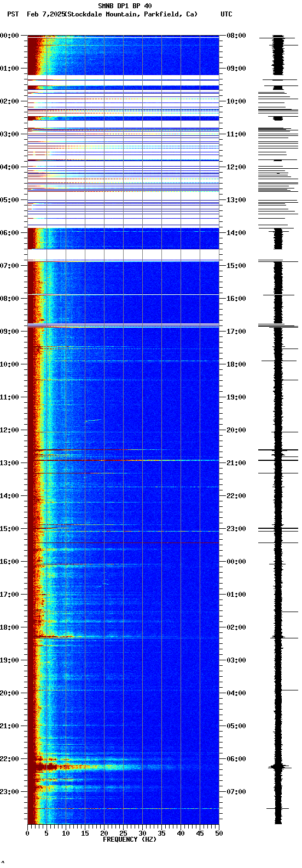Pick the "14:00" label on UTC axis
The image size is (302, 868).
(236, 233)
